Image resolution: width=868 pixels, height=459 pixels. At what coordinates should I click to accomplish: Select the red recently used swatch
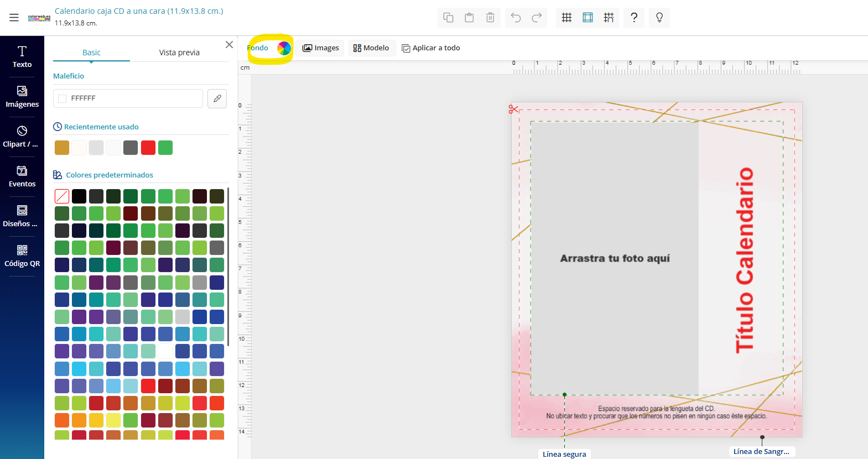coord(148,148)
